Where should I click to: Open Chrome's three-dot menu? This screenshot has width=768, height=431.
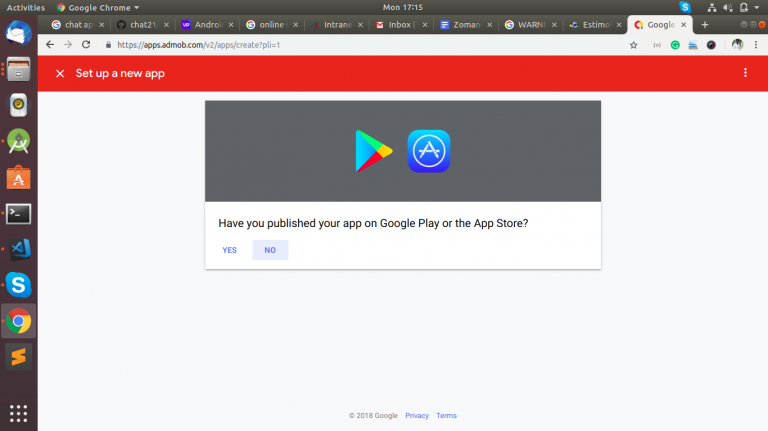756,45
